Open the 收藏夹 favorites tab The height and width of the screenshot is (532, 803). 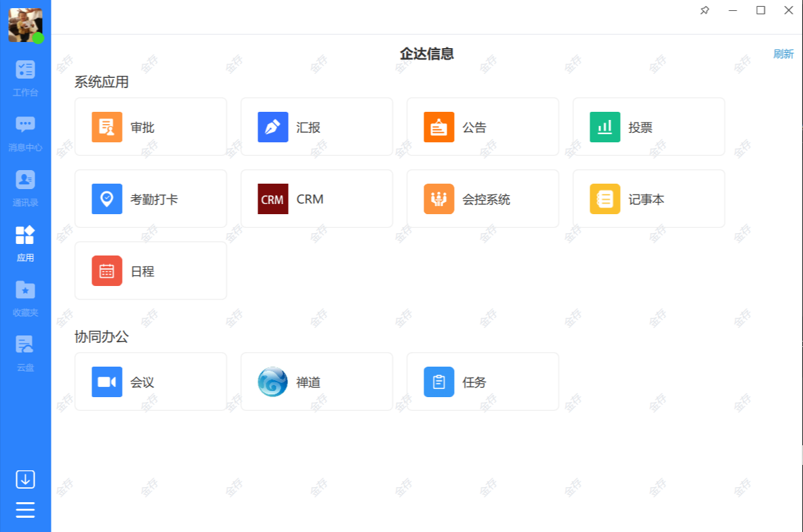[25, 298]
